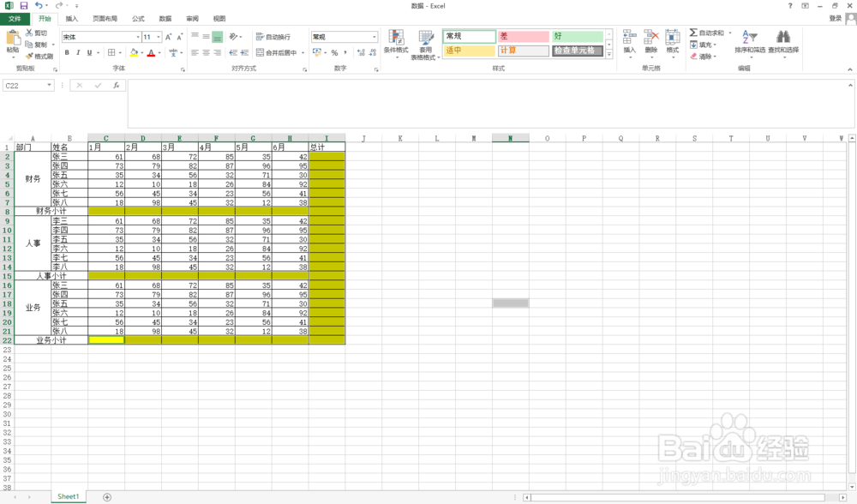Apply the 好 (Good) cell style
The image size is (857, 504).
point(577,36)
